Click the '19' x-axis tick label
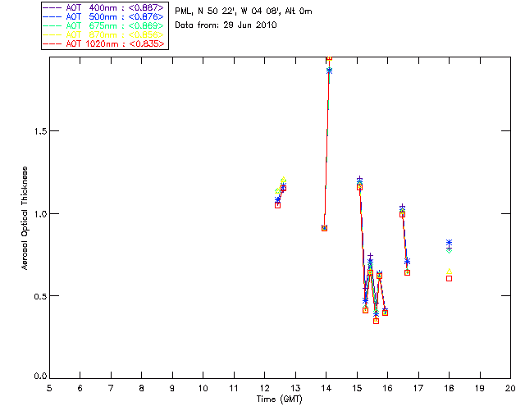525x420 pixels. tap(480, 388)
